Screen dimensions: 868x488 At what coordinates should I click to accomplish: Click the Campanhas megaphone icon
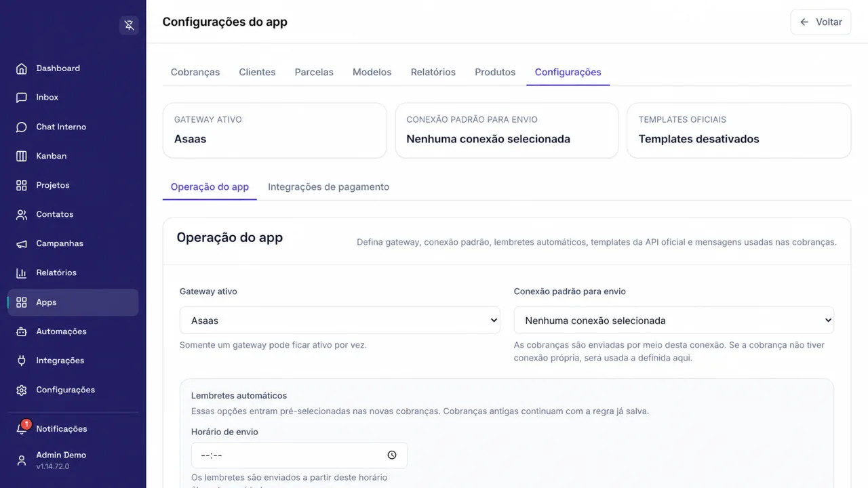coord(22,243)
